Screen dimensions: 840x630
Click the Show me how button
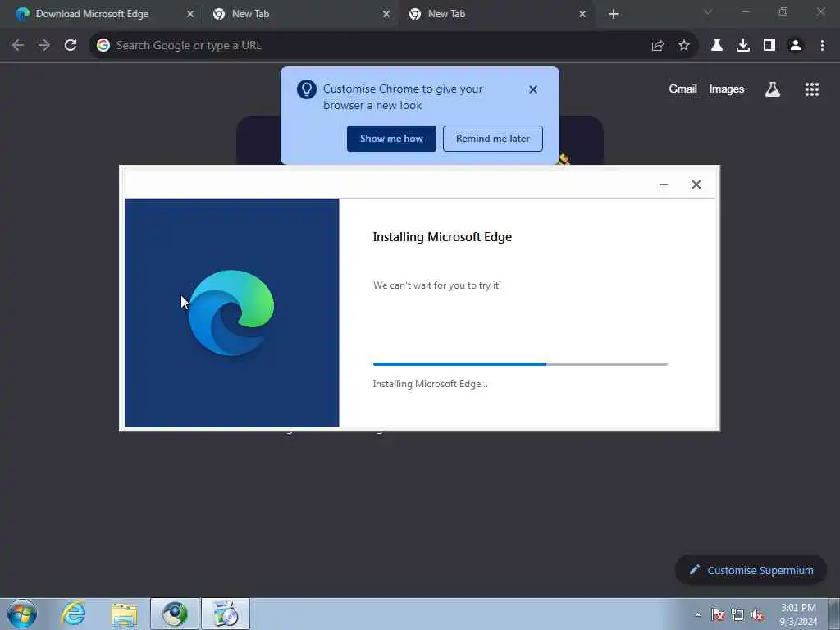(391, 139)
